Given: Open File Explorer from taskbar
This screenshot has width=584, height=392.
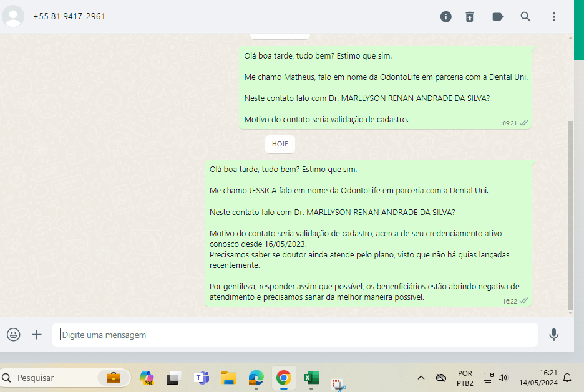Looking at the screenshot, I should tap(229, 378).
